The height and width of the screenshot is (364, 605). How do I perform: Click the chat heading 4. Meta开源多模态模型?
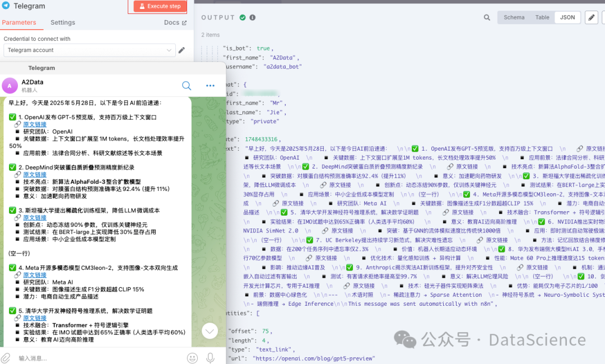(98, 268)
